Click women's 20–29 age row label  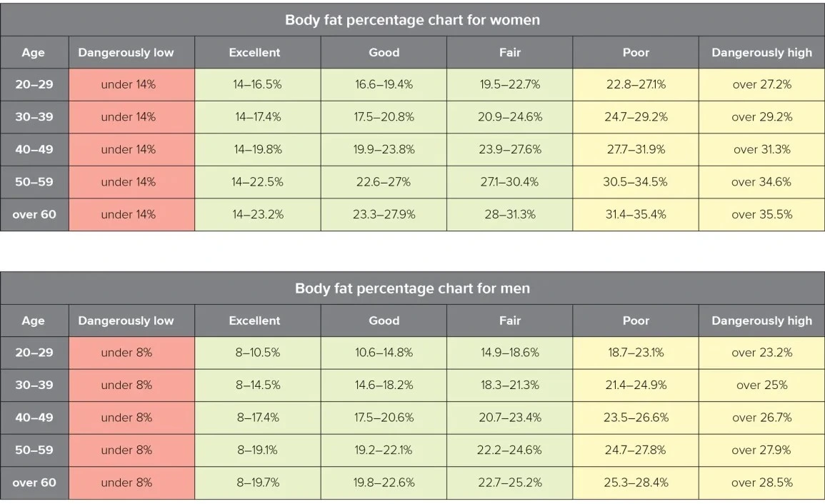pos(34,84)
